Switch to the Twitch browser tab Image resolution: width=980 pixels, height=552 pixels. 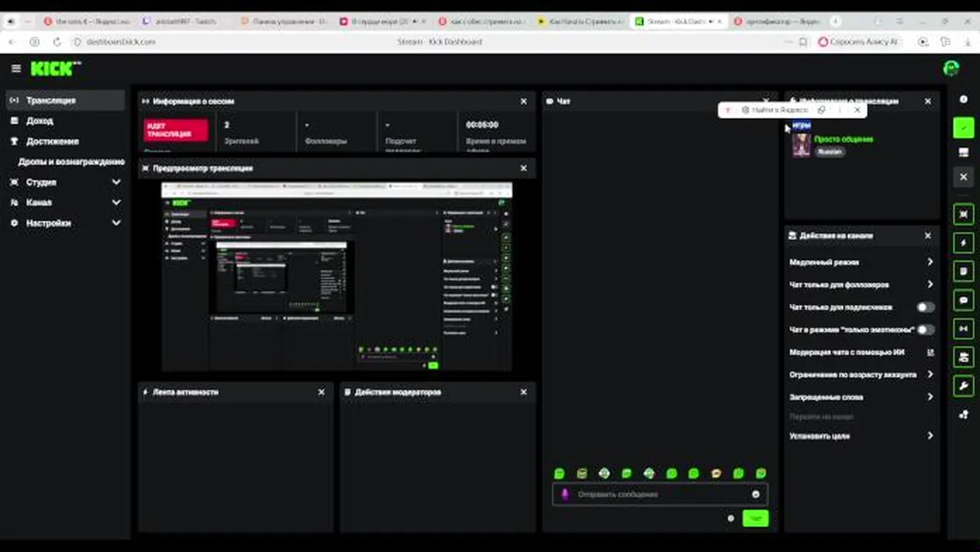[180, 21]
